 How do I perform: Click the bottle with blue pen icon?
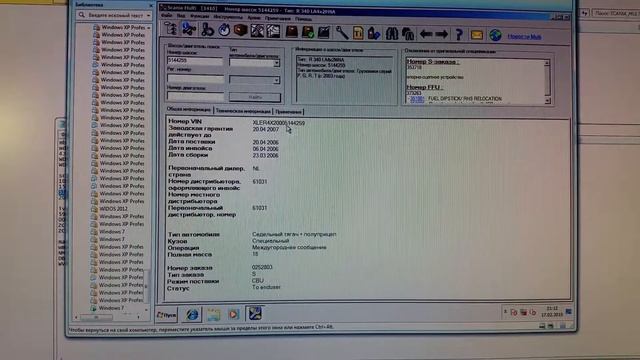373,33
